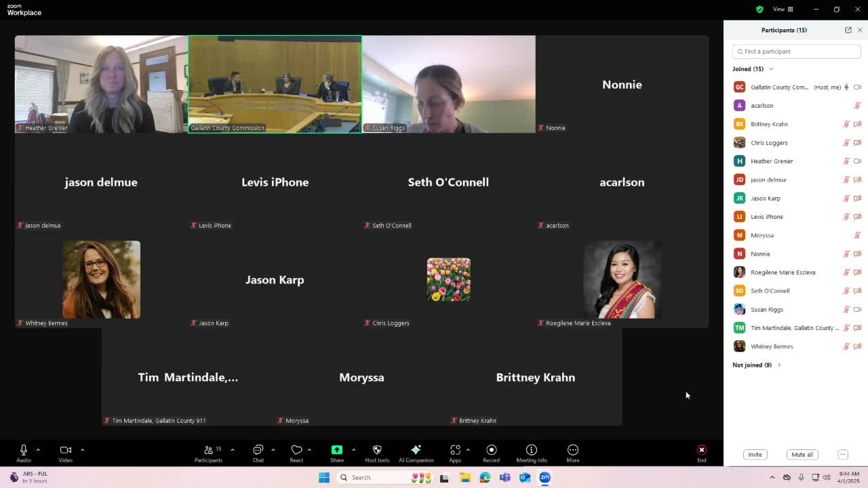Select the Gallatin County Commission video tile

coord(275,84)
